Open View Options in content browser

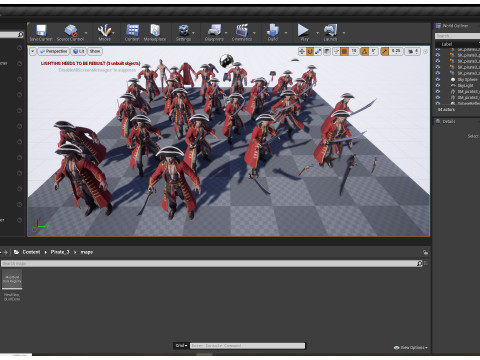coord(411,348)
